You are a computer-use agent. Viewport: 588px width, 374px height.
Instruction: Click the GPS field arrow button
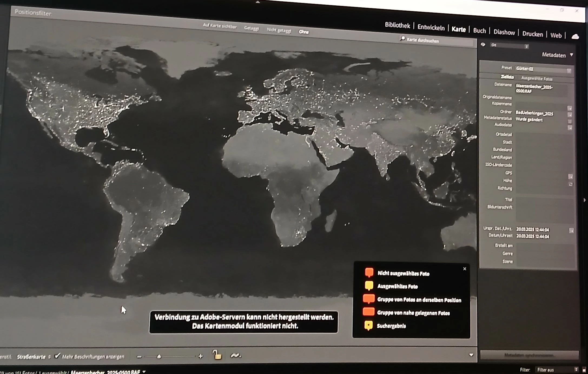click(x=570, y=177)
